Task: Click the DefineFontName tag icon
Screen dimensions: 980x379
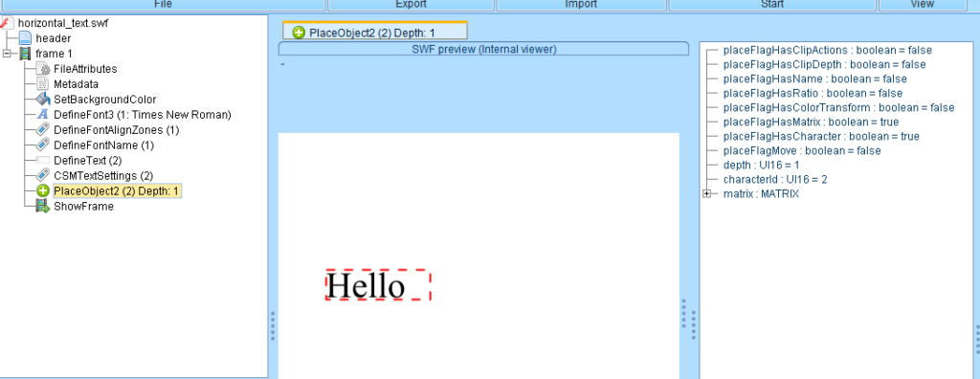Action: tap(42, 145)
